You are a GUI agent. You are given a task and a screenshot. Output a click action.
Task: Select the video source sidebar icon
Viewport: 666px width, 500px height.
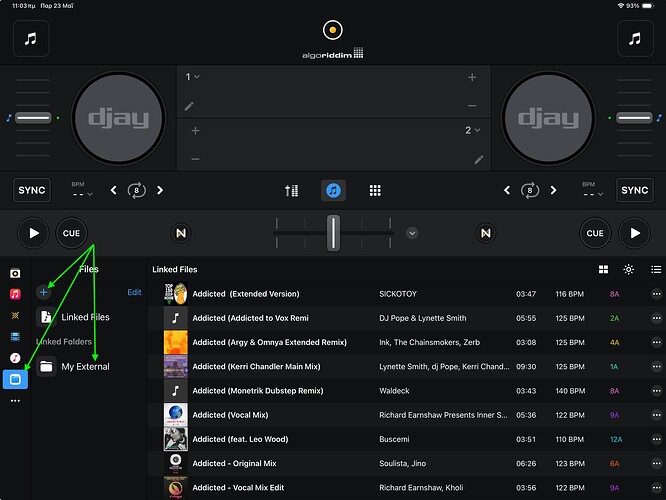point(15,337)
